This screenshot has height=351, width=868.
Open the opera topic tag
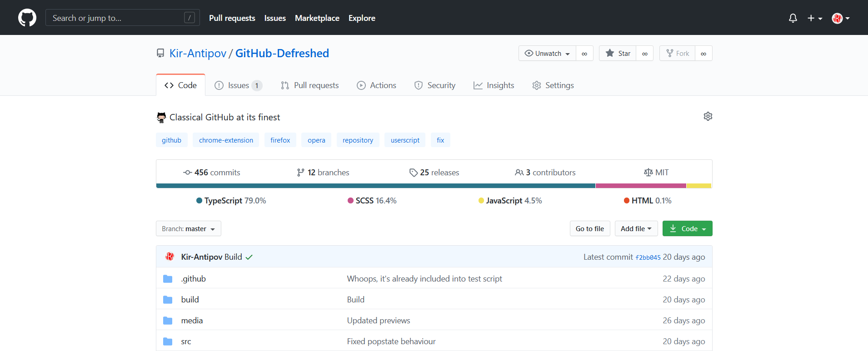[x=316, y=140]
